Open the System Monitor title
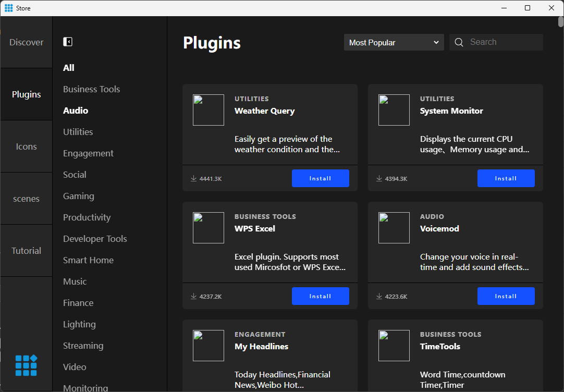564x392 pixels. click(x=451, y=111)
